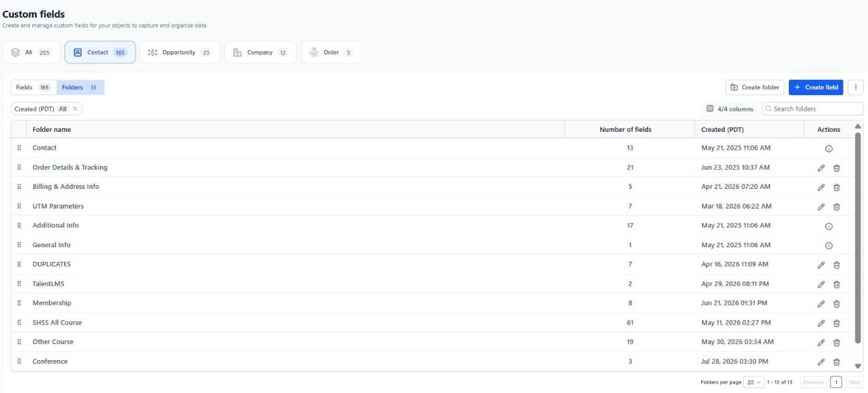Edit the Other Course folder

(821, 342)
